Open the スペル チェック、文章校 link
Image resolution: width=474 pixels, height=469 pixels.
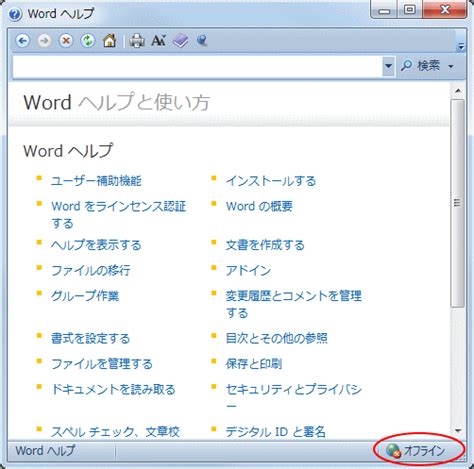(115, 432)
